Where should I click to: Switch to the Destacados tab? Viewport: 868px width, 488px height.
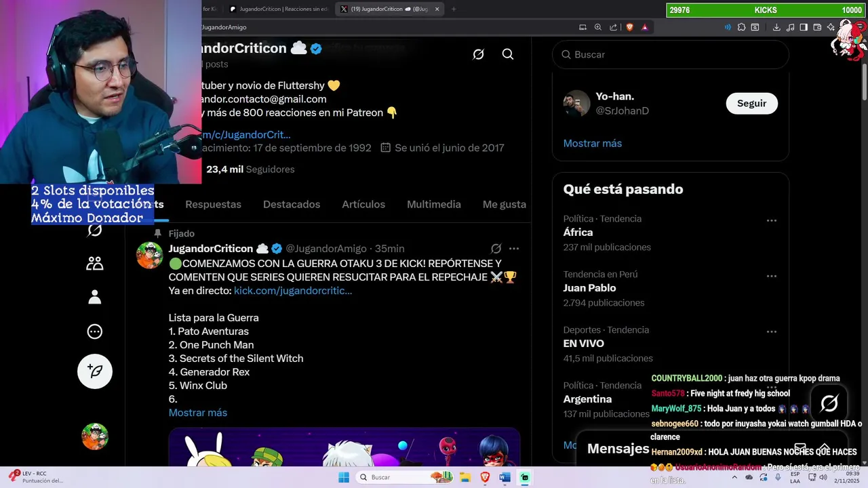(292, 204)
